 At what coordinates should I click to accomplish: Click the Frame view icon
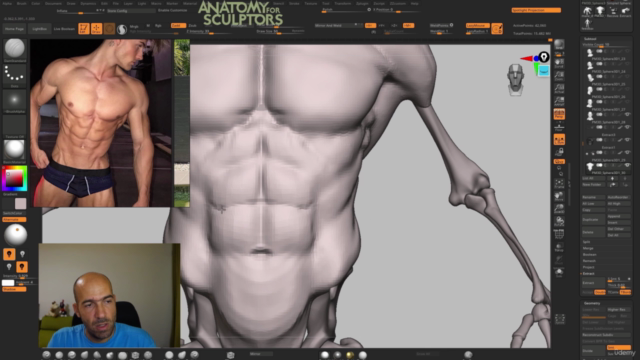559,184
